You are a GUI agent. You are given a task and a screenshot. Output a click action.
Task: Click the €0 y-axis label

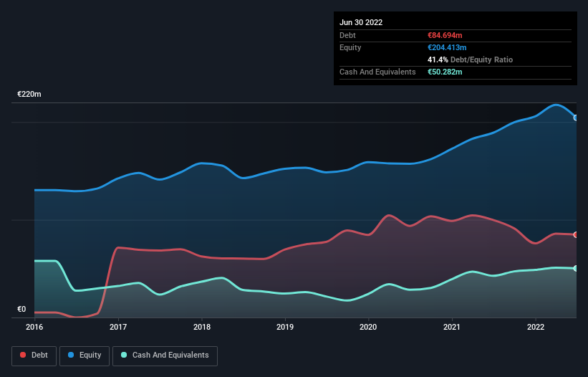click(21, 309)
